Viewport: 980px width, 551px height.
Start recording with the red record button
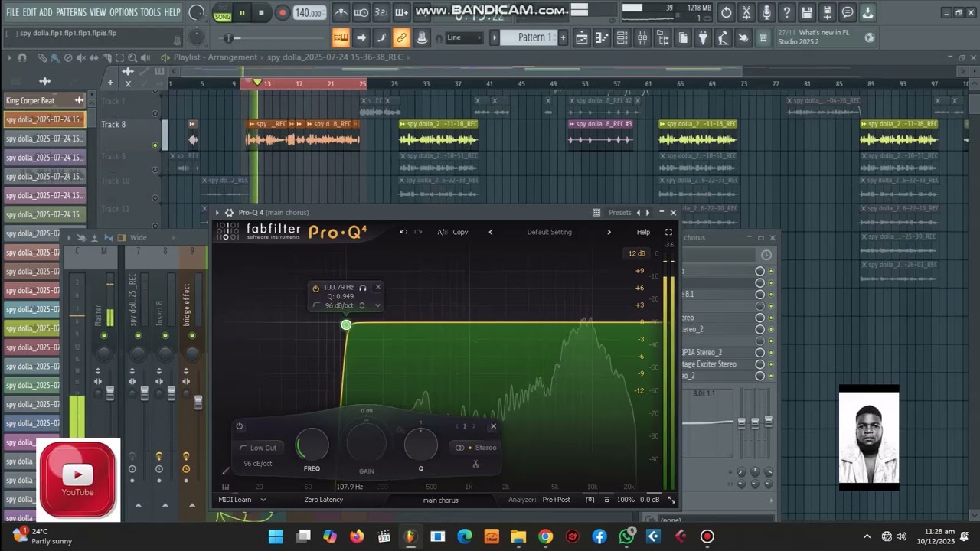282,13
